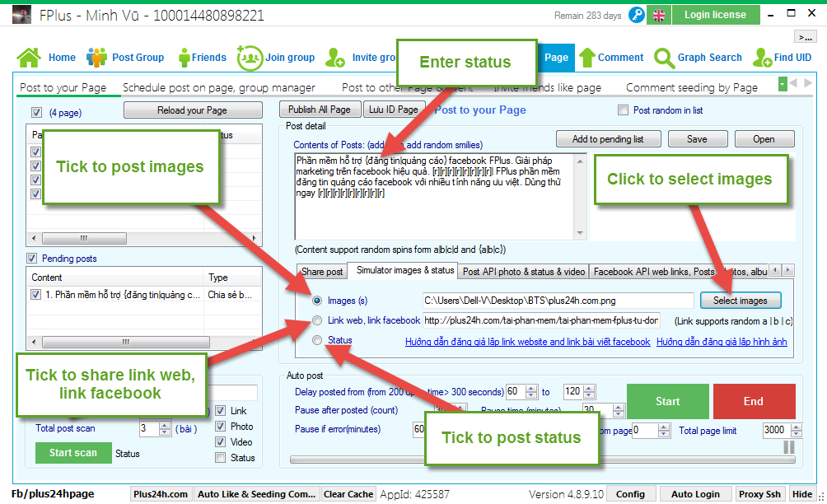Click the Join group circular icon

[x=250, y=58]
